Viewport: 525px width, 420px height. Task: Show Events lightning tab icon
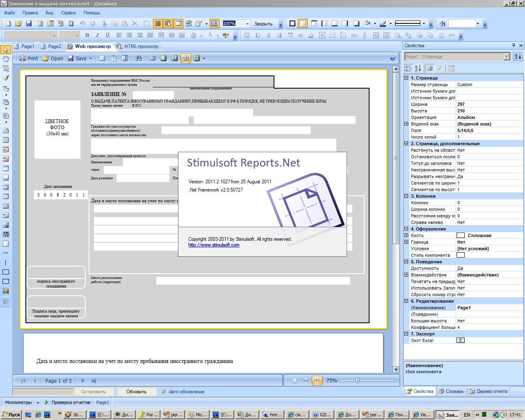(x=439, y=68)
